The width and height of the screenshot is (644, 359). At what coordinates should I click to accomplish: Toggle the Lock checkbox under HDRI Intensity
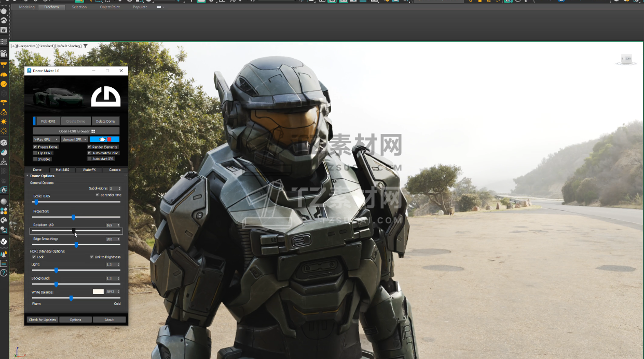(x=34, y=257)
